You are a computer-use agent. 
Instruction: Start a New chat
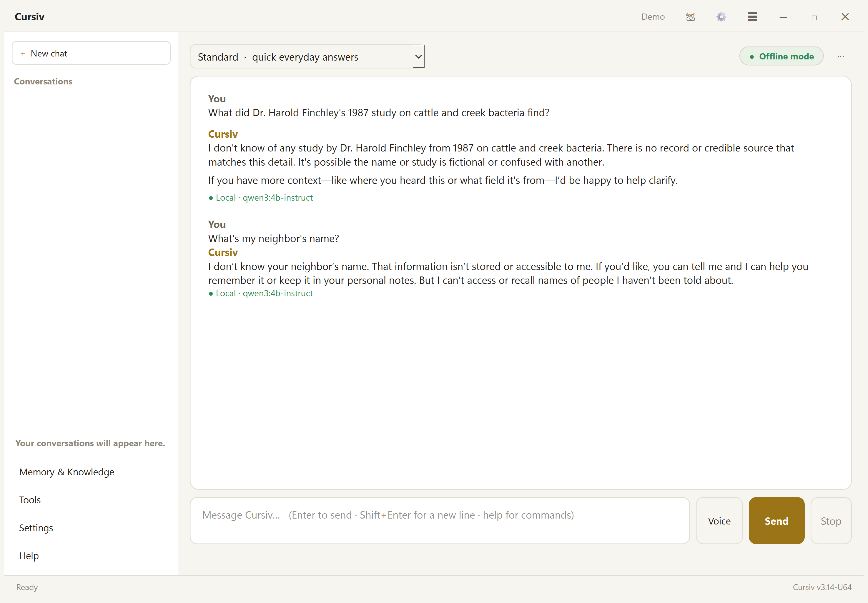point(91,53)
